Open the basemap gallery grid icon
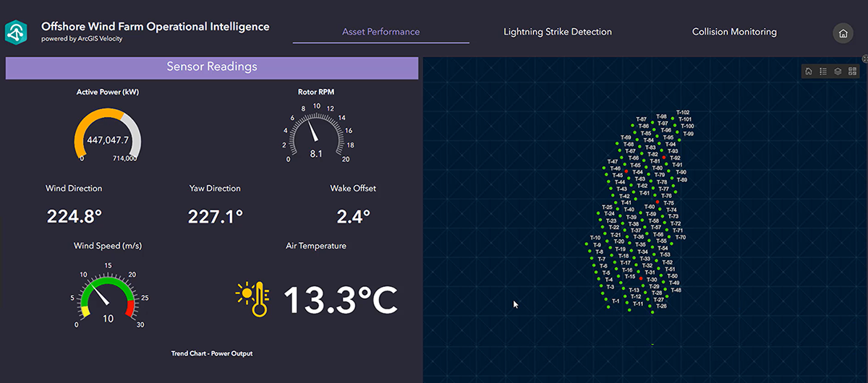 852,71
